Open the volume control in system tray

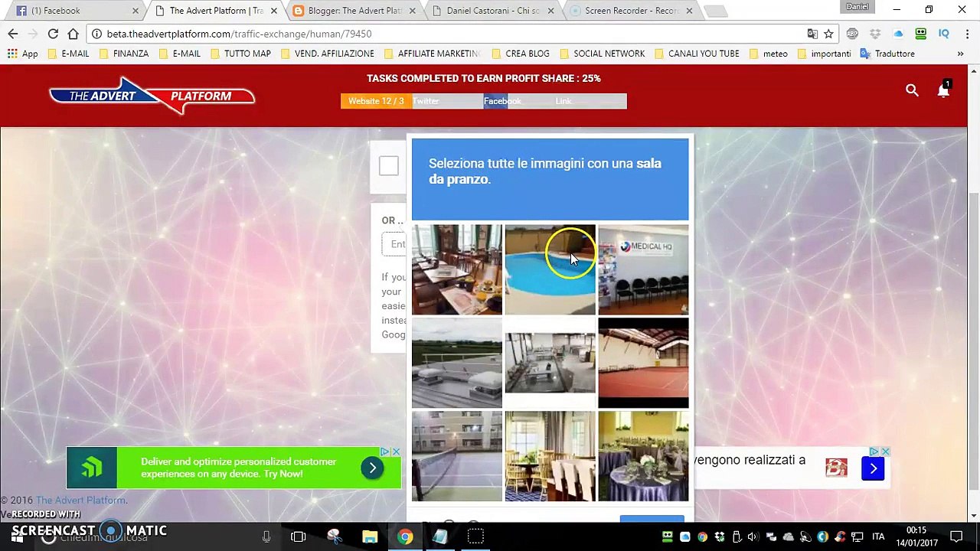pyautogui.click(x=753, y=536)
